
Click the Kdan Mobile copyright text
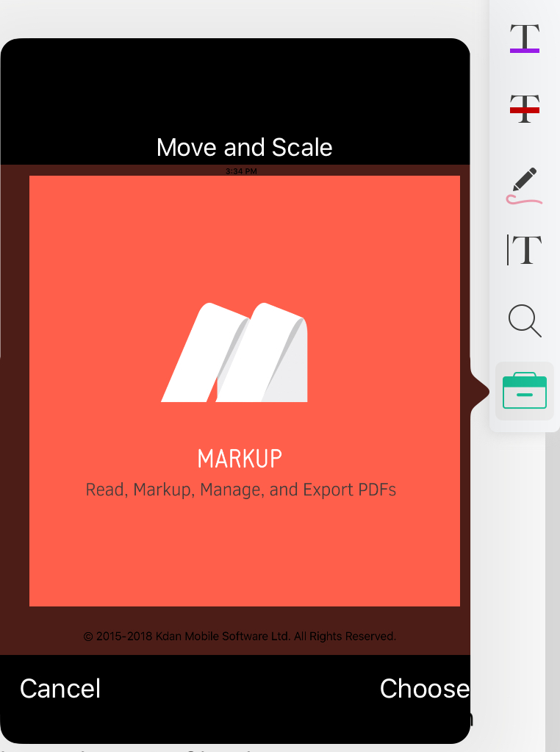tap(240, 637)
